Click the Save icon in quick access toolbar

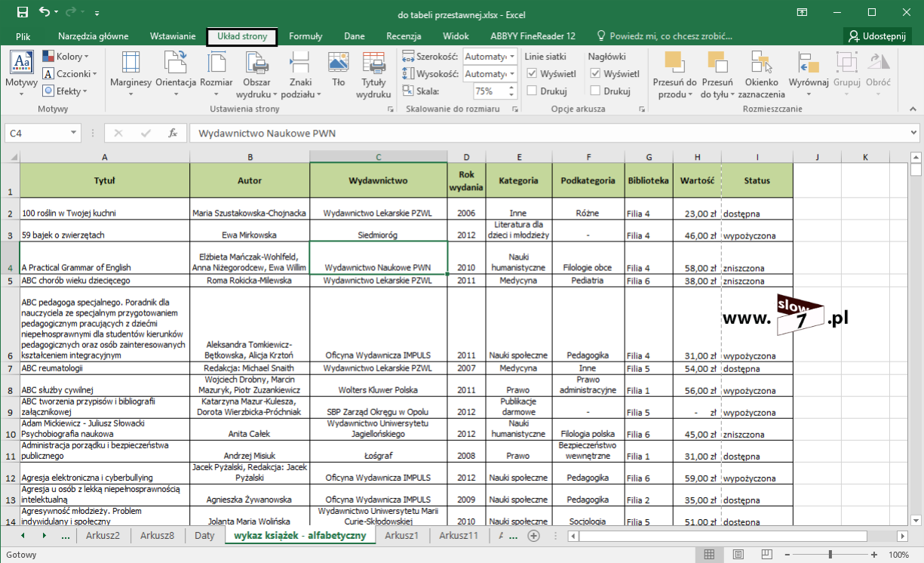click(x=22, y=13)
